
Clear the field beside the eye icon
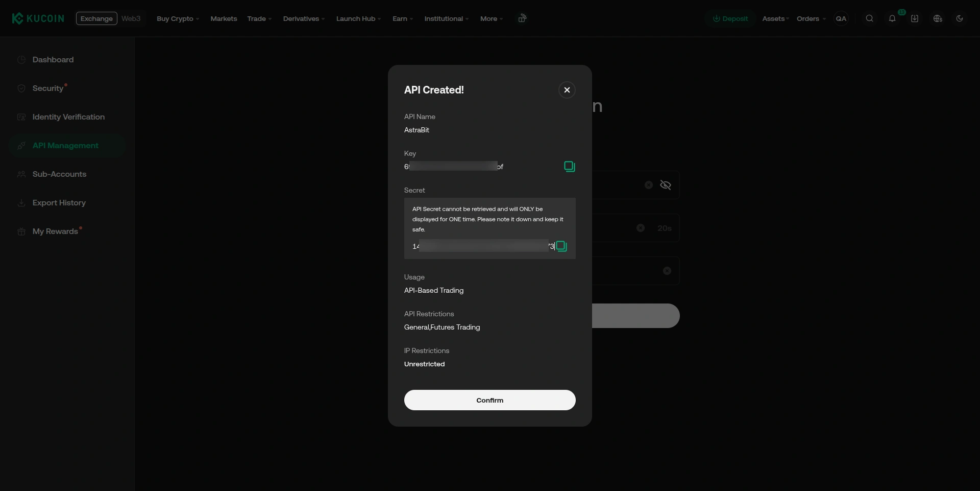(649, 185)
